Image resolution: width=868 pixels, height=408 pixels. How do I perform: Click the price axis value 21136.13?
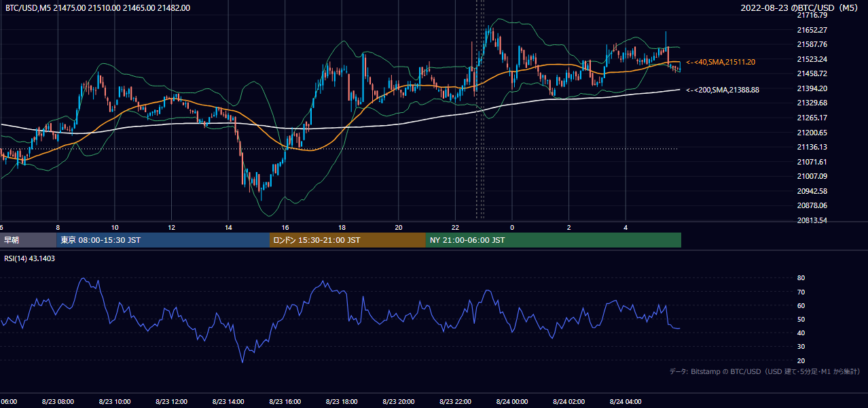(812, 147)
